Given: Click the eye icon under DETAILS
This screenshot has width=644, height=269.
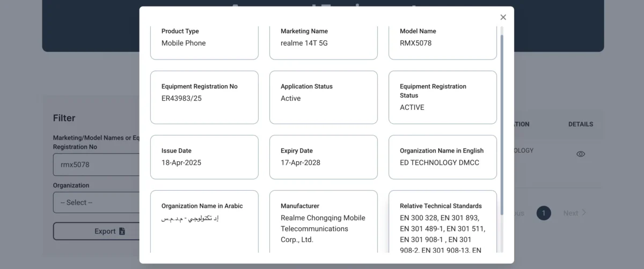Looking at the screenshot, I should coord(581,154).
